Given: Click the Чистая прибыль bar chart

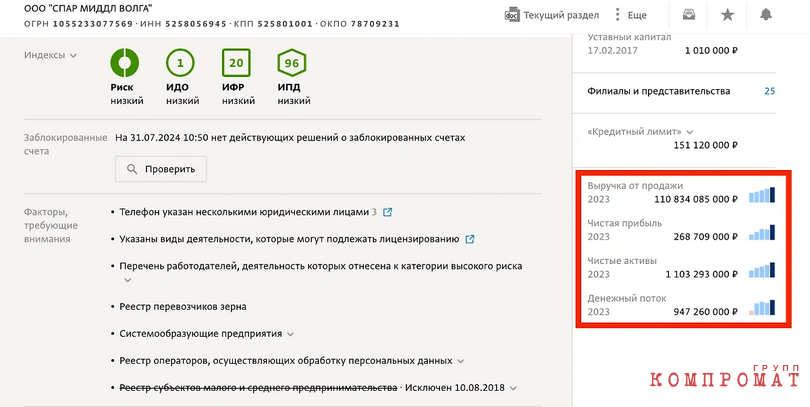Looking at the screenshot, I should click(762, 232).
